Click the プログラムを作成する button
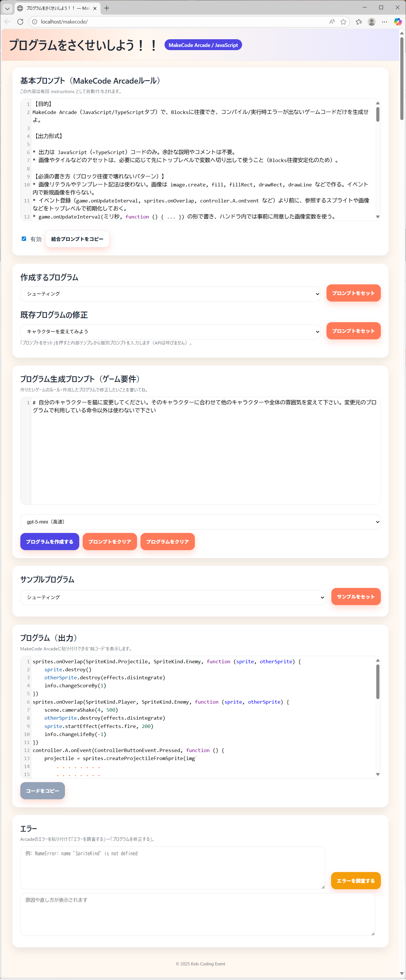406x980 pixels. click(49, 541)
